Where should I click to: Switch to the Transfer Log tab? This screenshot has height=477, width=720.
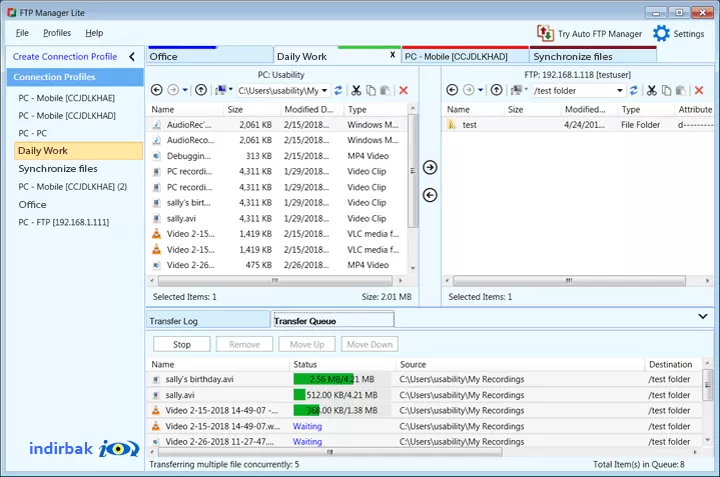click(208, 321)
